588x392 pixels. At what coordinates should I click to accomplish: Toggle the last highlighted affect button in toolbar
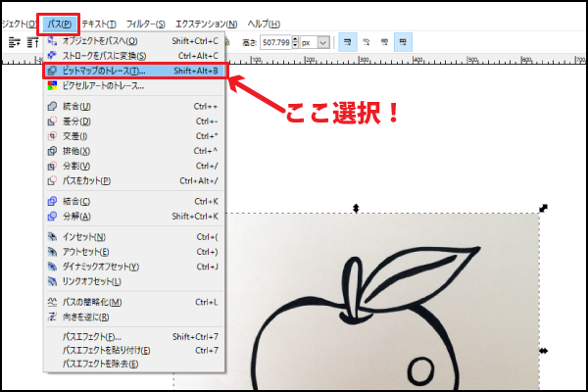[403, 42]
